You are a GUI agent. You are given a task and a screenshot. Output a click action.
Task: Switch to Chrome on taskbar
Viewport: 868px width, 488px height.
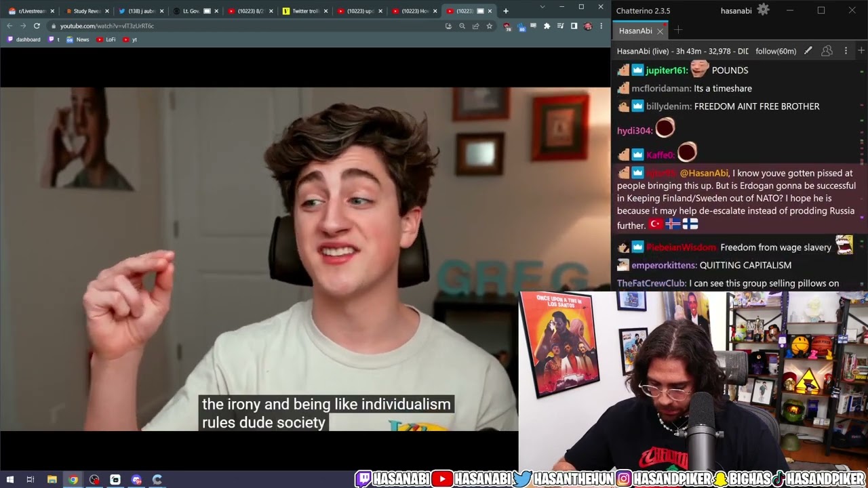coord(73,479)
